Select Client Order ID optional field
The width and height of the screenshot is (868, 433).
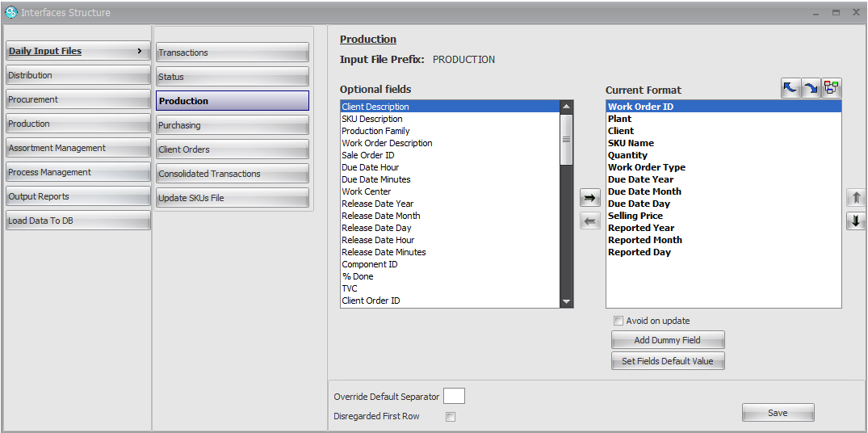pyautogui.click(x=450, y=301)
